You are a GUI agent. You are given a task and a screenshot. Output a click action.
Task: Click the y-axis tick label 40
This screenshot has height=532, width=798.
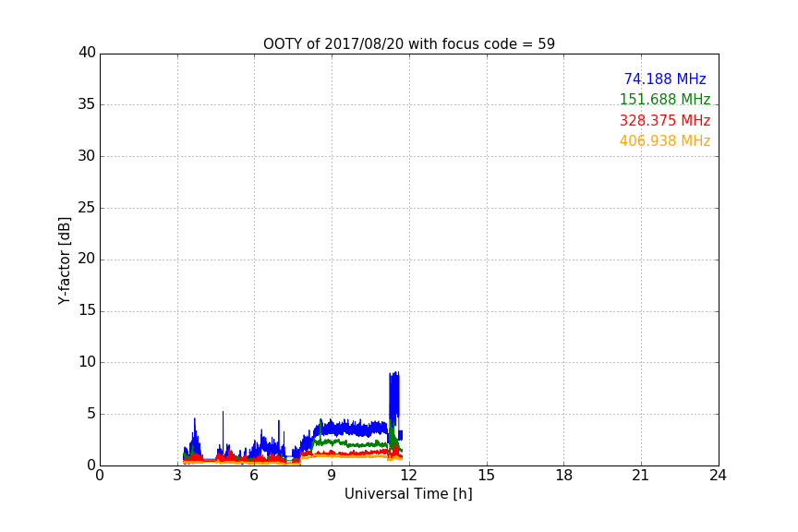(x=87, y=53)
